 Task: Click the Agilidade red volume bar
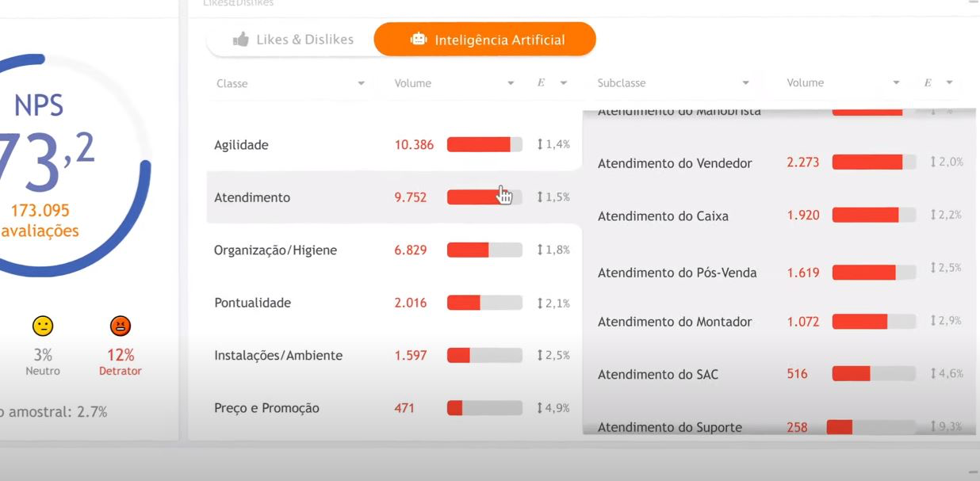click(479, 144)
